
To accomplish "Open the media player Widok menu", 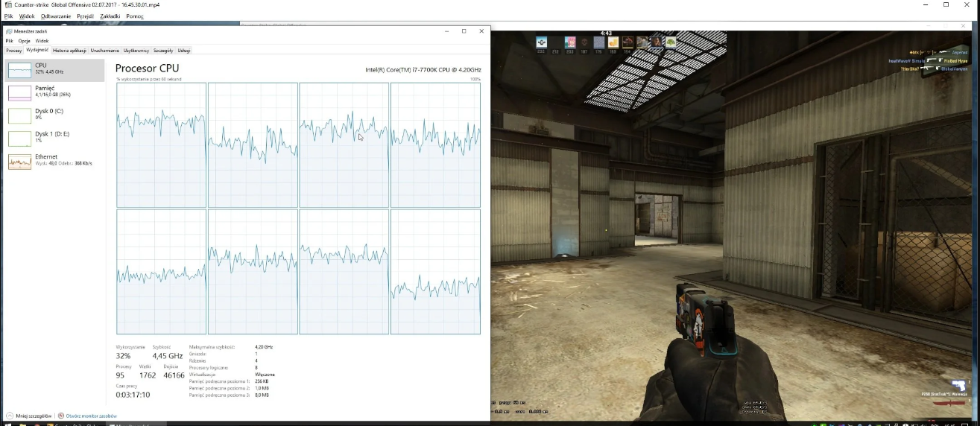I will [27, 16].
